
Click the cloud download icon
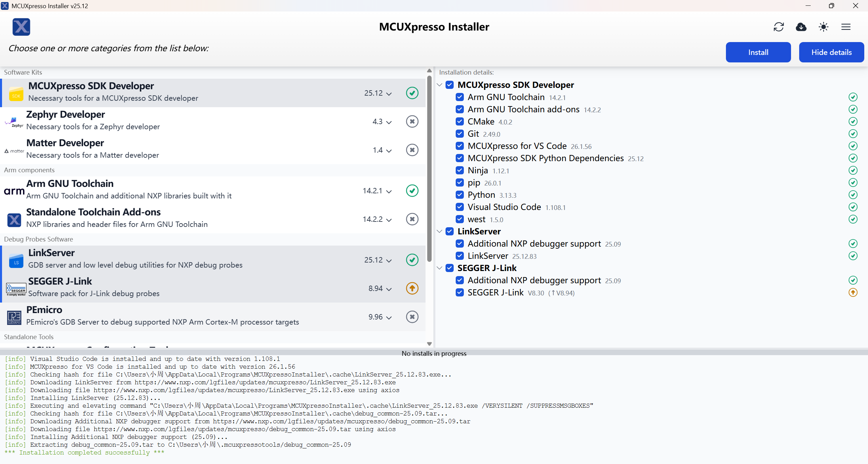click(801, 27)
